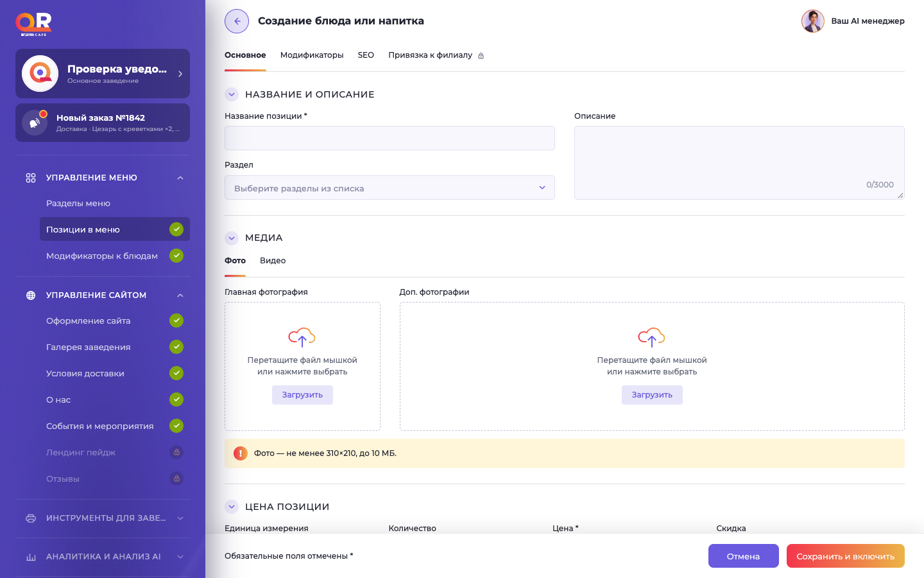The width and height of the screenshot is (924, 578).
Task: Click the lock icon next to Отзывы
Action: coord(176,478)
